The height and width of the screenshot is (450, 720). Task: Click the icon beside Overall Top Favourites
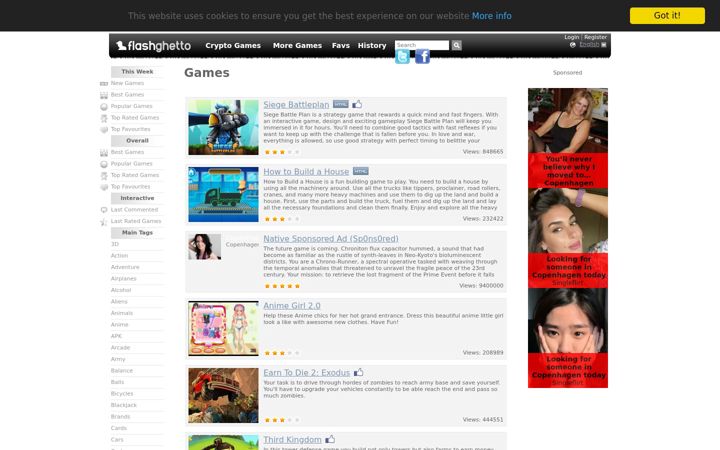[104, 187]
